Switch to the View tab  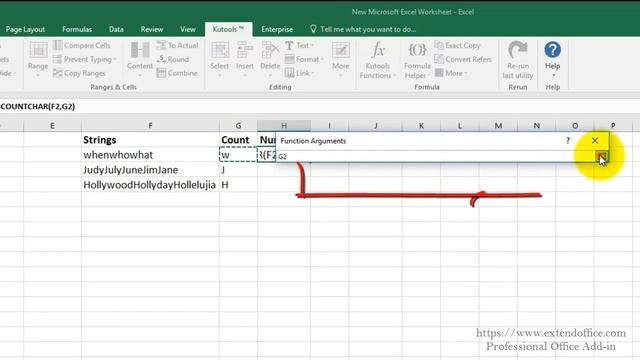click(x=188, y=29)
